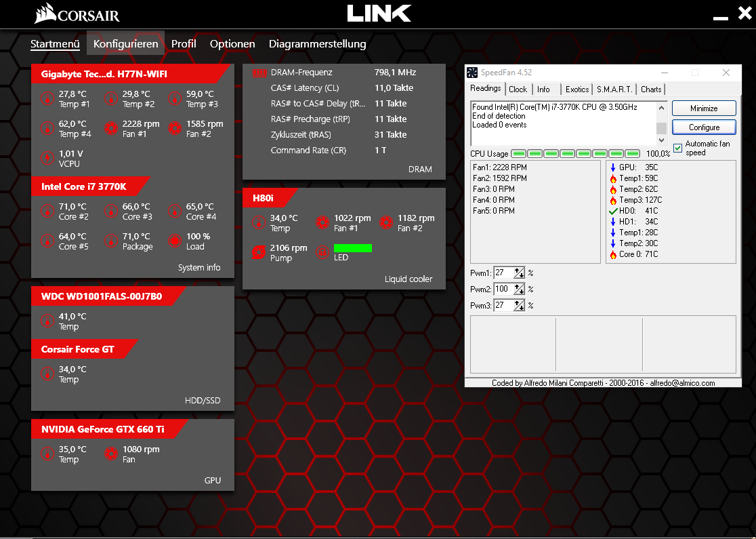Open the Startmenü tab
The width and height of the screenshot is (756, 539).
point(55,44)
